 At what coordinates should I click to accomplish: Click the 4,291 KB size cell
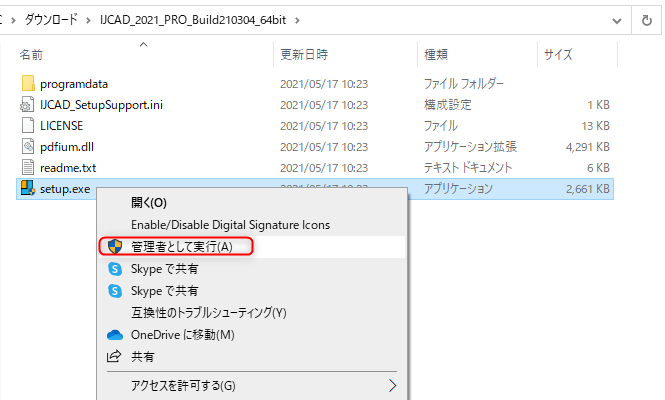tap(588, 147)
